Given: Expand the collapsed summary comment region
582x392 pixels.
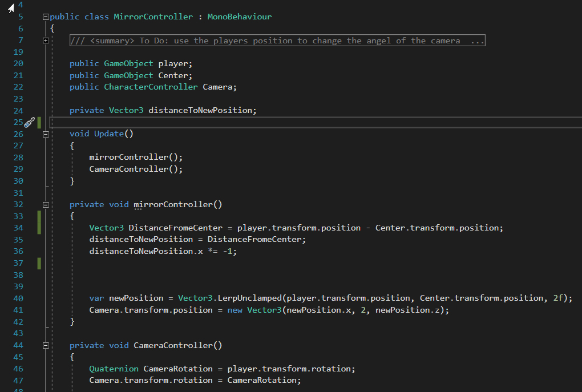Looking at the screenshot, I should coord(45,41).
